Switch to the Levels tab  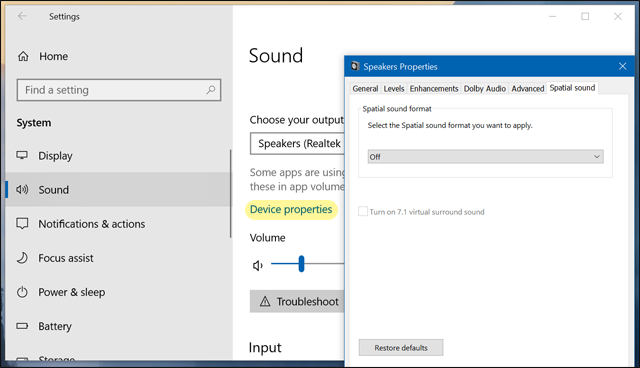pyautogui.click(x=394, y=89)
